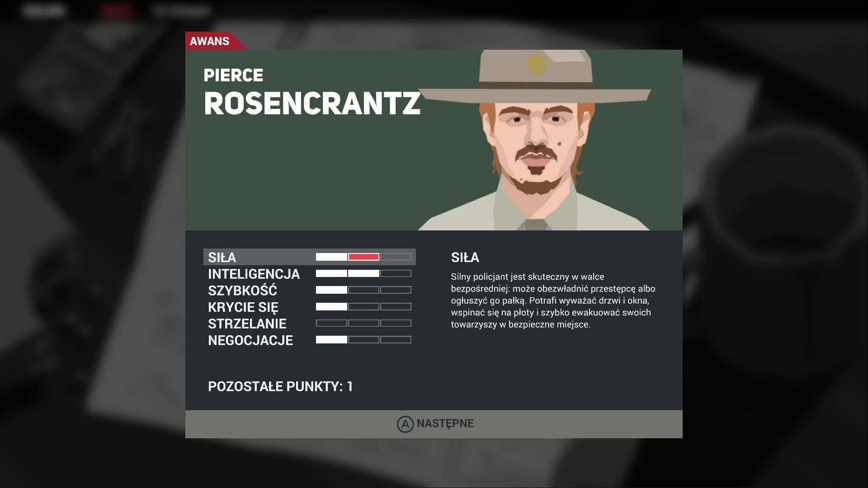The image size is (868, 488).
Task: Click the Pozostałe punkty counter
Action: click(280, 387)
